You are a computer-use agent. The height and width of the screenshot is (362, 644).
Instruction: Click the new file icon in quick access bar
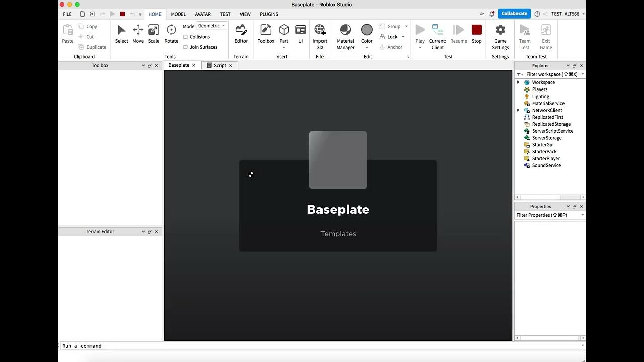click(x=83, y=14)
